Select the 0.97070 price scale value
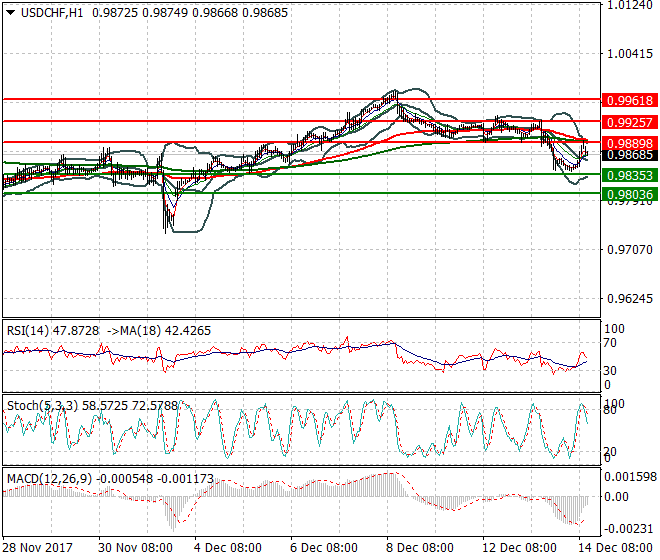 tap(630, 250)
